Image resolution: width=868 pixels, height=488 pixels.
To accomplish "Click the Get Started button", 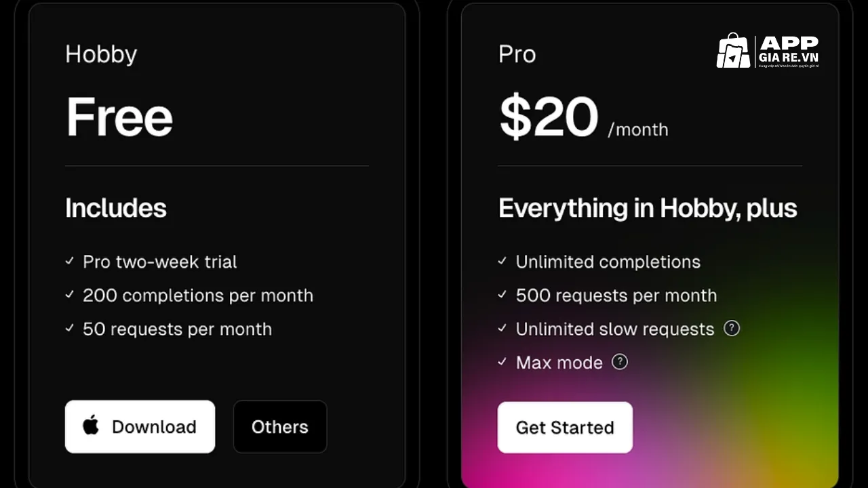I will pyautogui.click(x=565, y=427).
